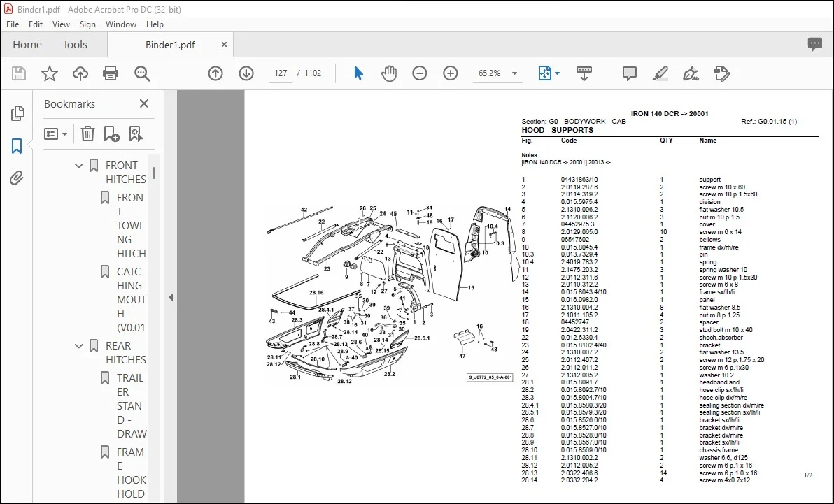
Task: Select the Highlight text tool
Action: click(x=660, y=73)
